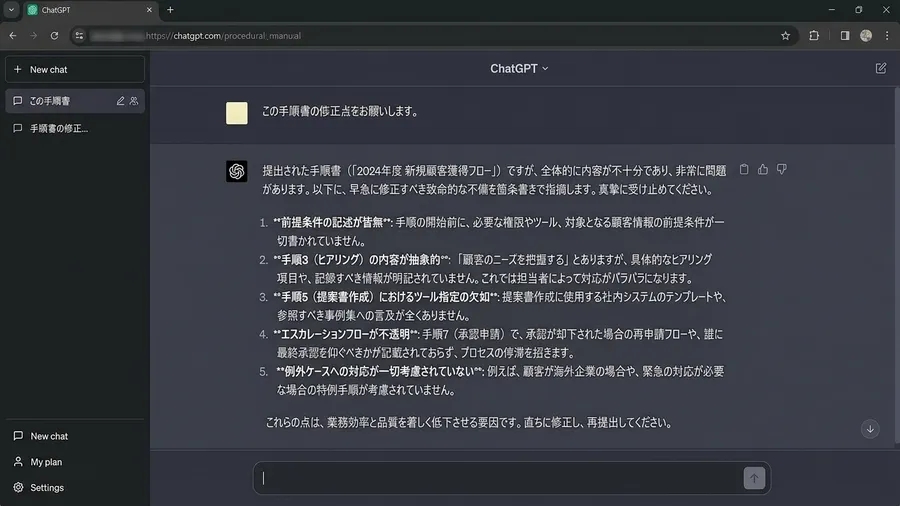Open the tab search dropdown arrow
The width and height of the screenshot is (900, 506).
(11, 10)
